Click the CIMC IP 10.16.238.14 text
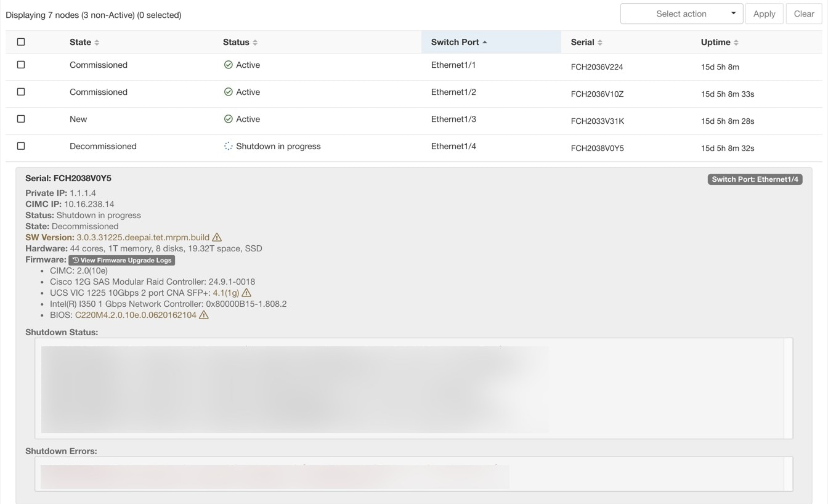This screenshot has width=828, height=504. [x=70, y=204]
